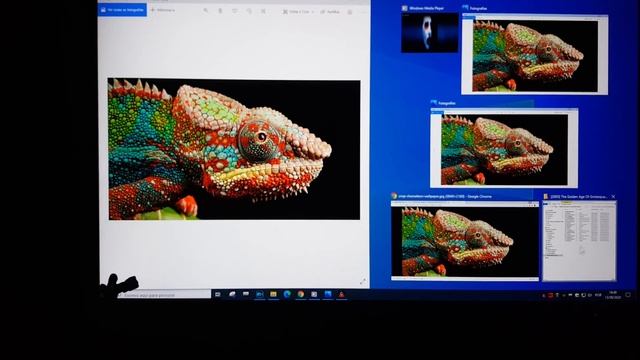Open the three-dots more menu in Photos

363,12
